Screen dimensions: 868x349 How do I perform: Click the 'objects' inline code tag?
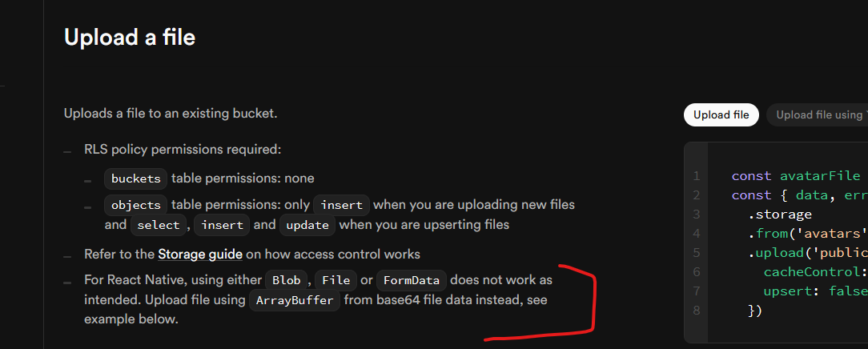click(136, 205)
